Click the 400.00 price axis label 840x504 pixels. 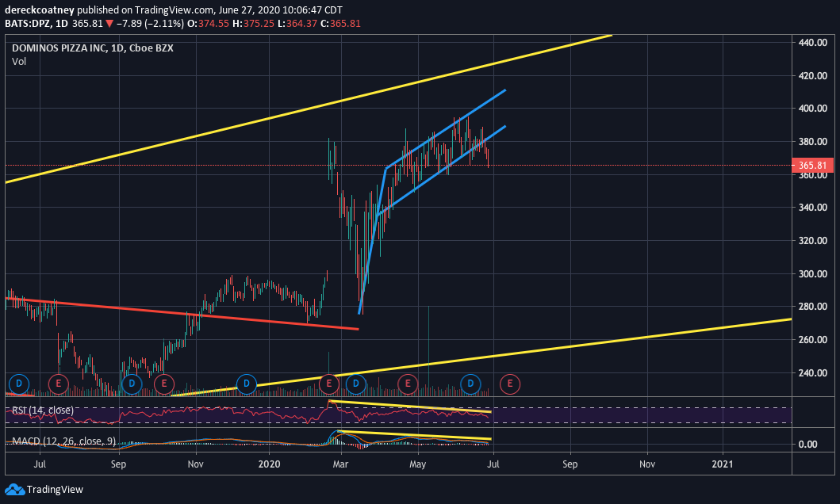click(813, 109)
